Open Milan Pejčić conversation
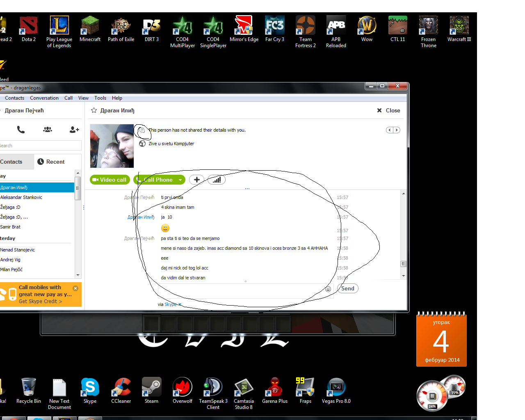Image resolution: width=525 pixels, height=420 pixels. [37, 269]
